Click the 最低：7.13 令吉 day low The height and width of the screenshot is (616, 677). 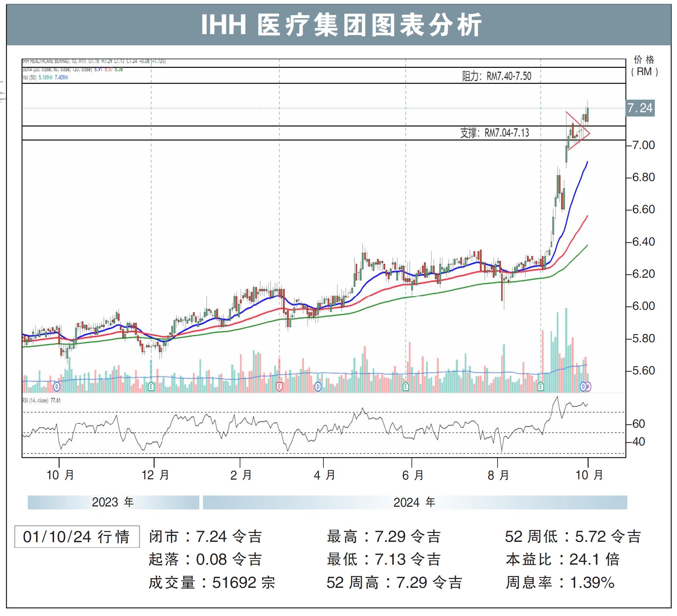coord(384,559)
